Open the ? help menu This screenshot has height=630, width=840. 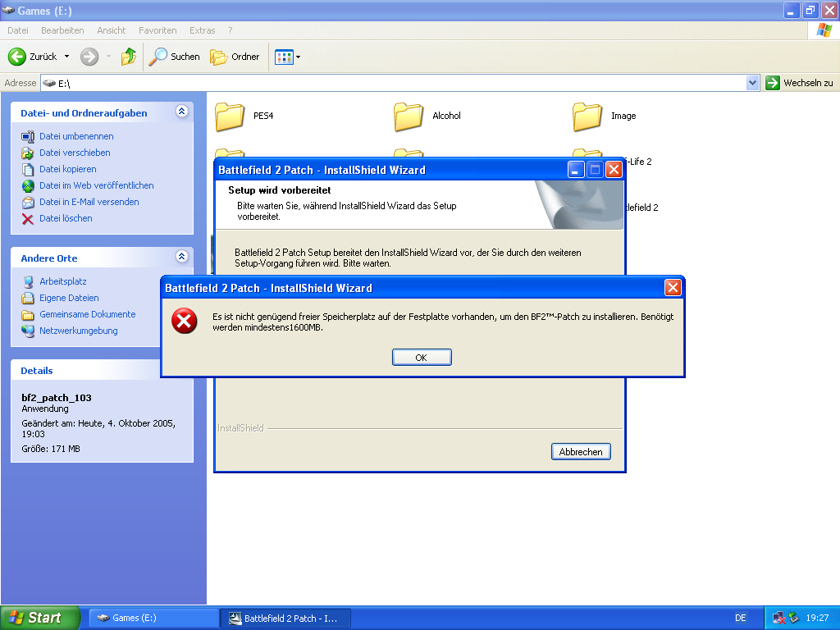point(231,30)
